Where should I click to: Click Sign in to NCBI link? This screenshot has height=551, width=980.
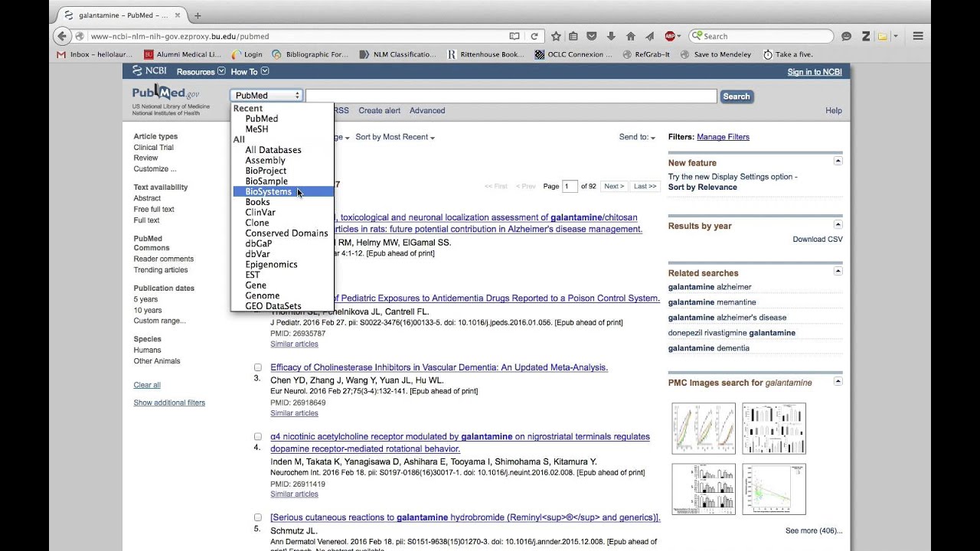(815, 72)
